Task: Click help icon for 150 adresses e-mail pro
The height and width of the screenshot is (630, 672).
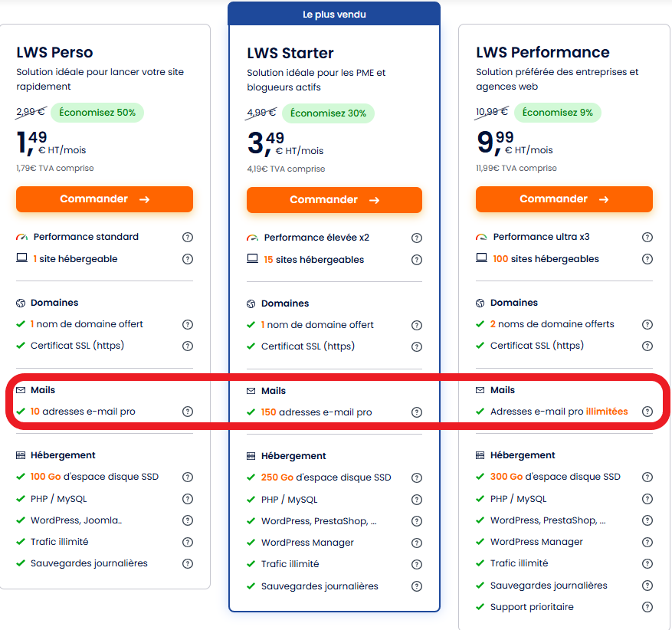Action: pyautogui.click(x=417, y=412)
